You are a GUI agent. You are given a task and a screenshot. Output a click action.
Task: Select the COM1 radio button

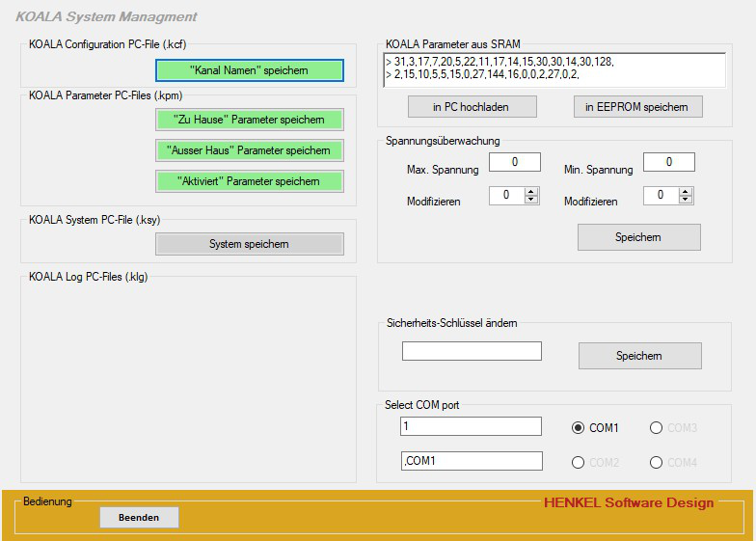(x=579, y=428)
